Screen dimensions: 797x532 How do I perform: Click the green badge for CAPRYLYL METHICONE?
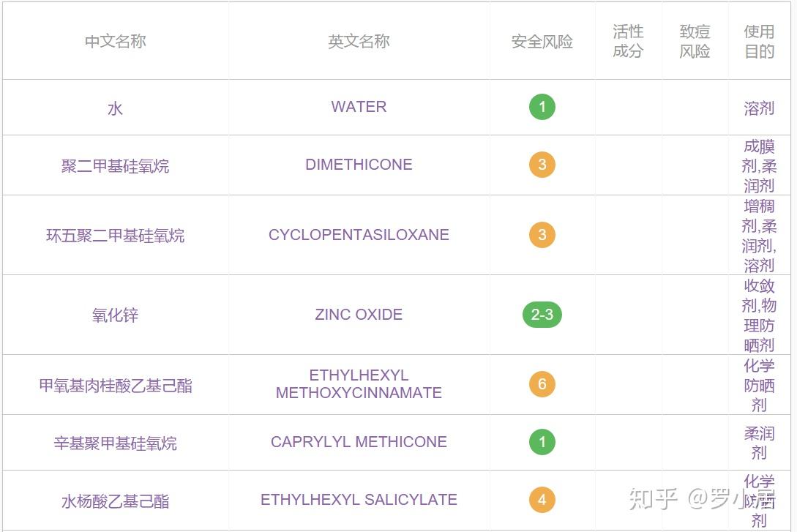[542, 441]
